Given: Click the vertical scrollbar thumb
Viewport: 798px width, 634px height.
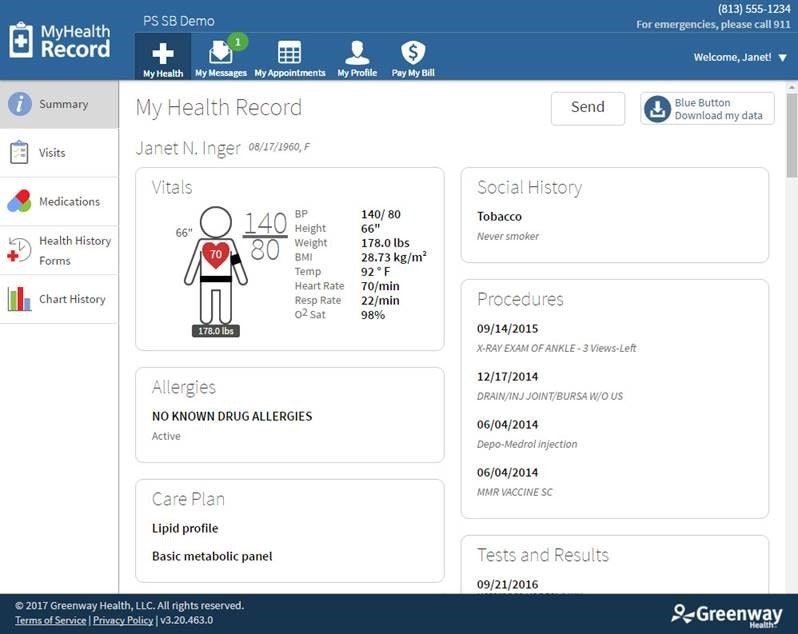Looking at the screenshot, I should pos(791,135).
